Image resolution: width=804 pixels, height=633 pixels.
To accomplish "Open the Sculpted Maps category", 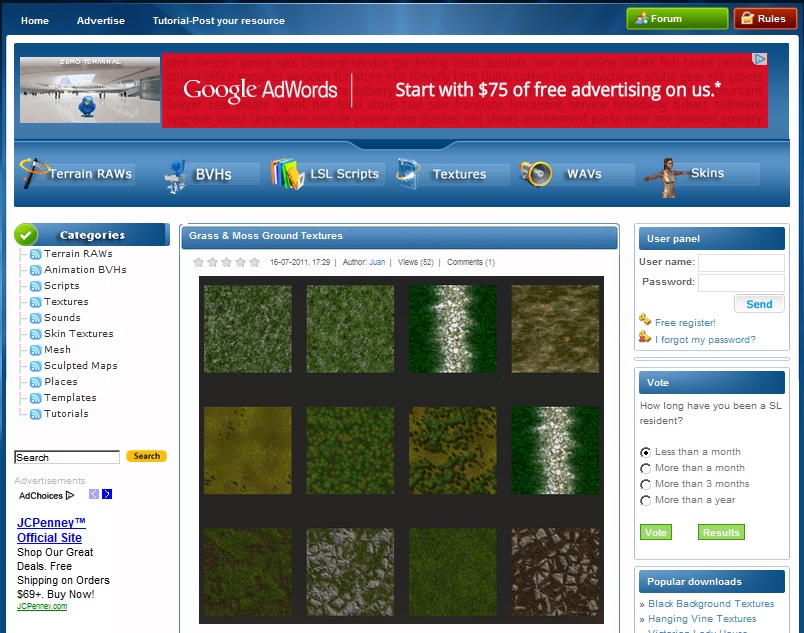I will click(x=81, y=366).
